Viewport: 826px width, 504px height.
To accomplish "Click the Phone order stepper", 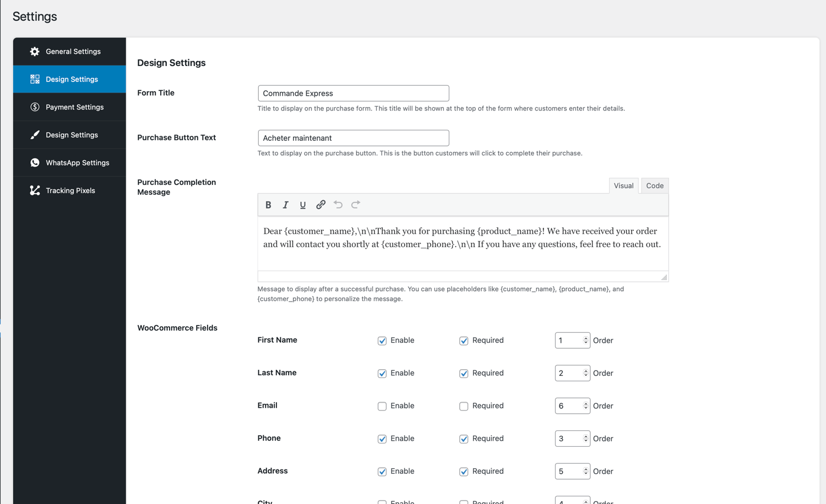I will [x=585, y=439].
